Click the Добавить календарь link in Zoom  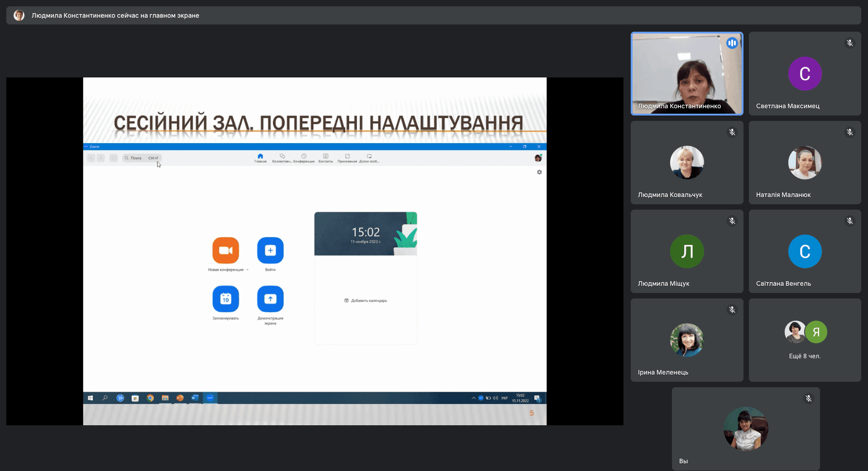click(x=366, y=301)
